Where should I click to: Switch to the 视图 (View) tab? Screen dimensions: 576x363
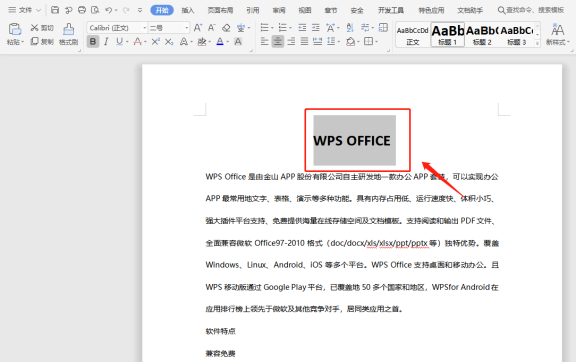[305, 10]
